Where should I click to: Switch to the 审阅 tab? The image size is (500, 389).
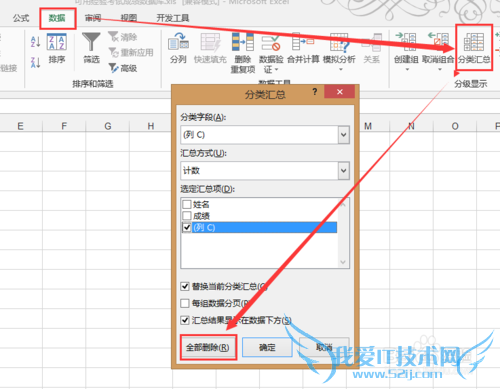(93, 18)
